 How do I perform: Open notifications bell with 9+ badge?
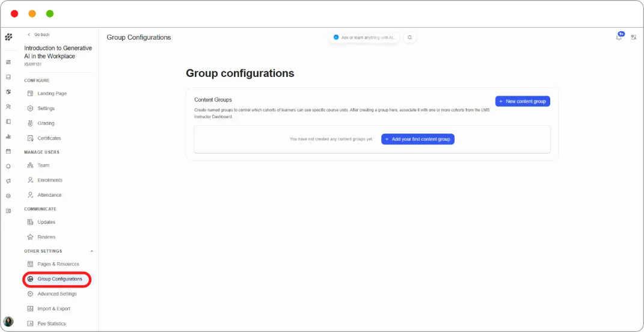(619, 37)
